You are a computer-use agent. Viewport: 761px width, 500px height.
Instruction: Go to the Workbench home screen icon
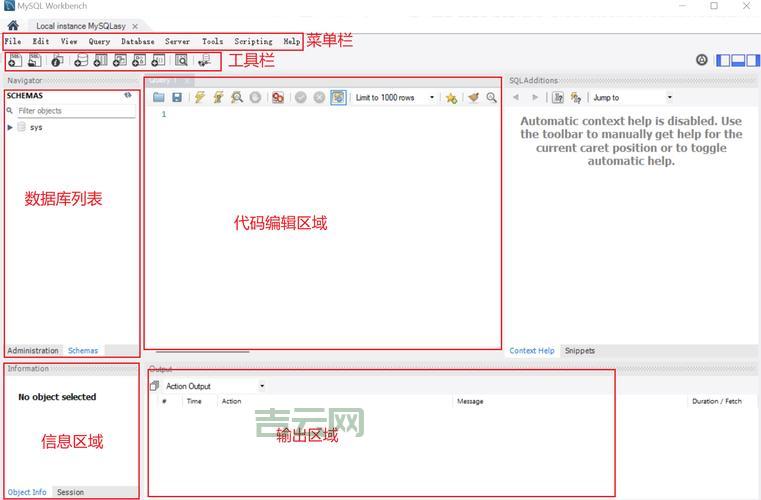click(13, 26)
